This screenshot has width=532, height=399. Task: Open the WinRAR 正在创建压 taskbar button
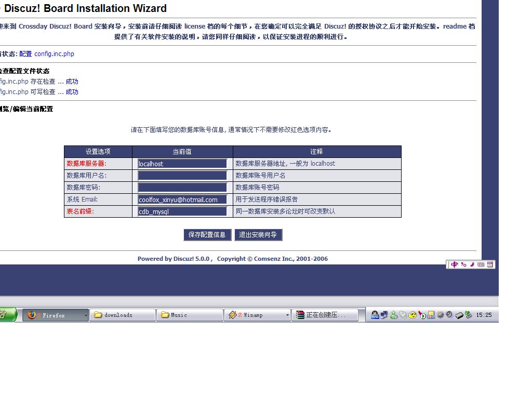[325, 315]
